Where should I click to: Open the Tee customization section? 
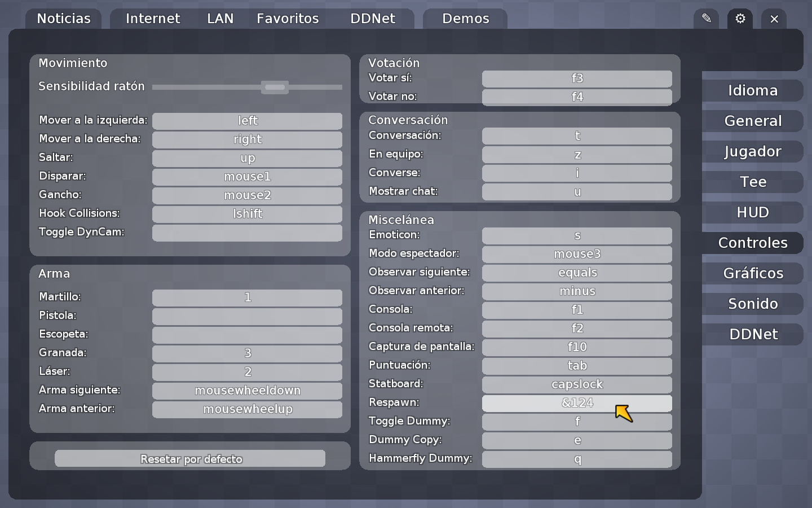[x=752, y=182]
